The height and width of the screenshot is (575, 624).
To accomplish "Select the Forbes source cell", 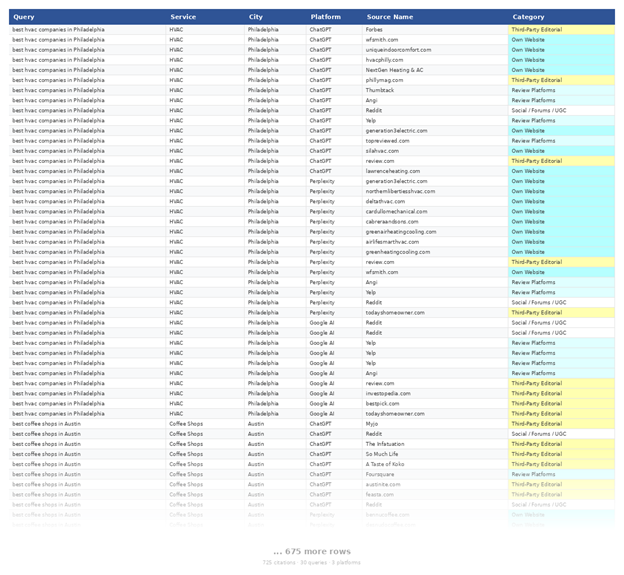I will coord(435,29).
